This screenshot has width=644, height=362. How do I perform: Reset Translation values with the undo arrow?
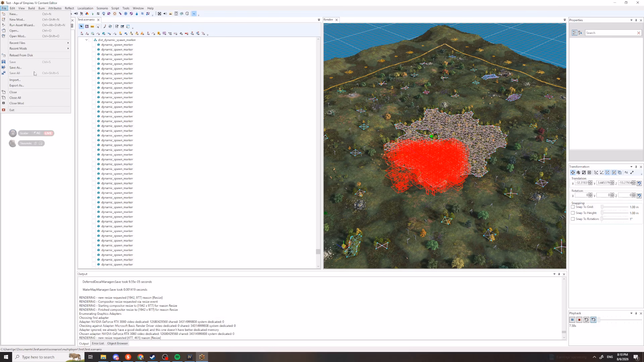point(639,183)
